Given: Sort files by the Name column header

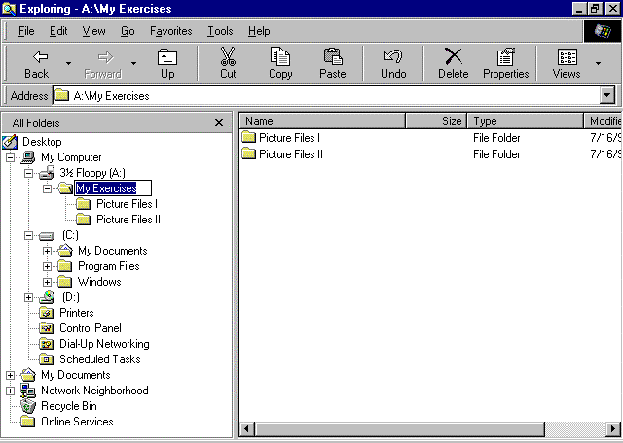Looking at the screenshot, I should tap(320, 121).
